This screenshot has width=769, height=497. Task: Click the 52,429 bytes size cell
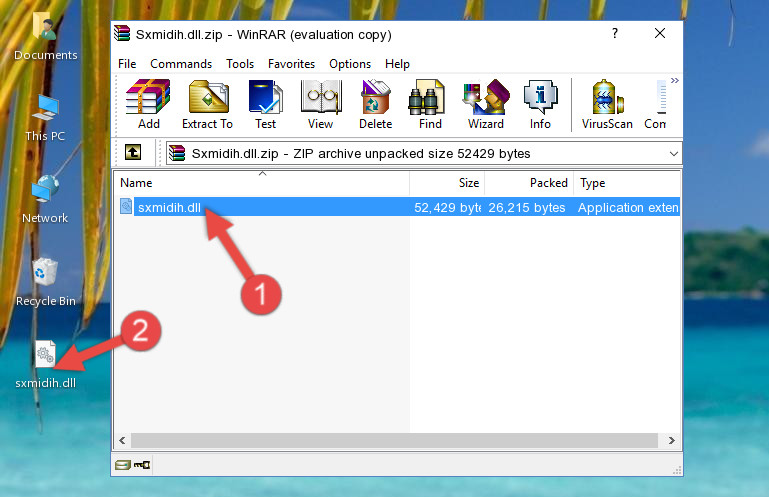[x=447, y=208]
